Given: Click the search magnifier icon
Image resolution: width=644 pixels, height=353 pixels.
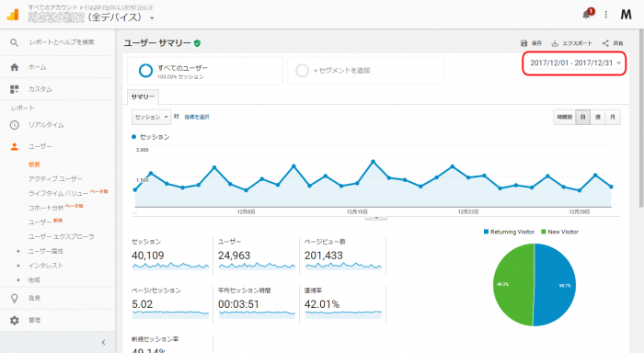Looking at the screenshot, I should pyautogui.click(x=15, y=42).
